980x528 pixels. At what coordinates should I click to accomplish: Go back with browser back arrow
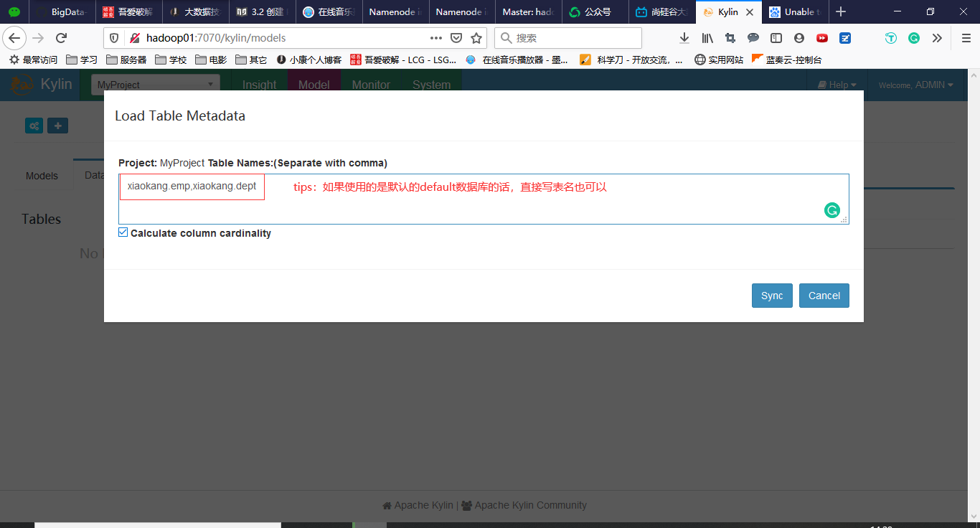pyautogui.click(x=15, y=38)
